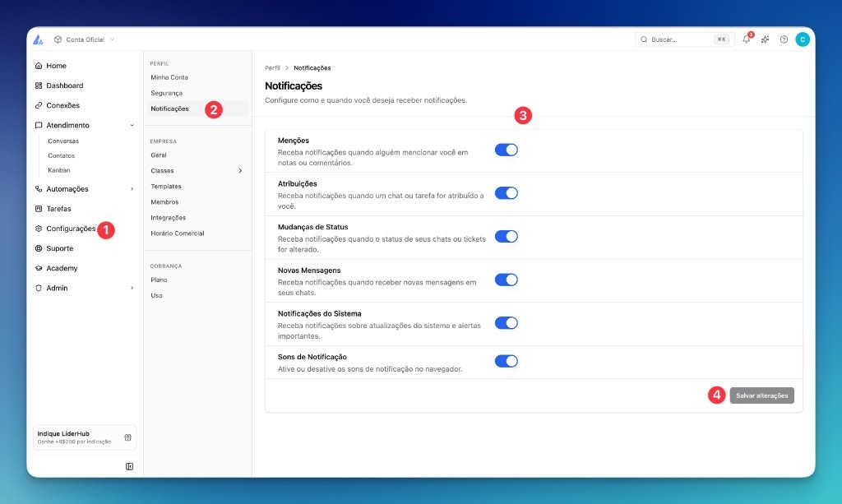Open the Home section in the sidebar
This screenshot has height=504, width=842.
56,66
